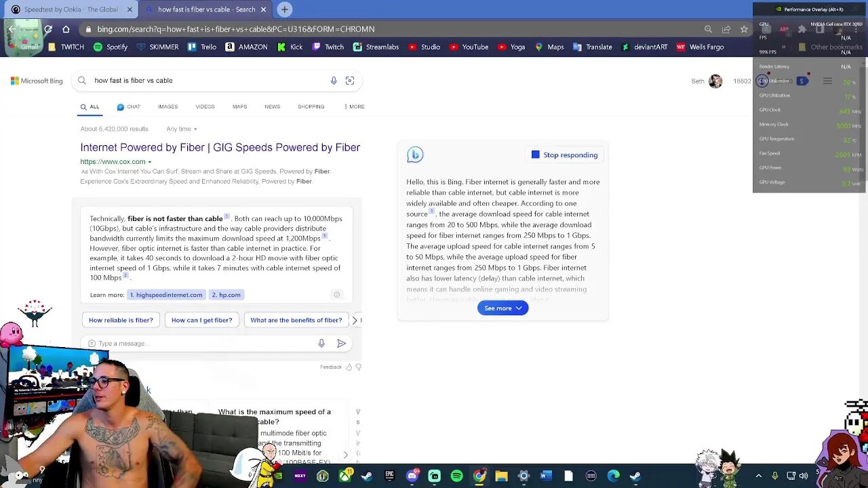Expand the See more button in Bing answer

tap(502, 308)
